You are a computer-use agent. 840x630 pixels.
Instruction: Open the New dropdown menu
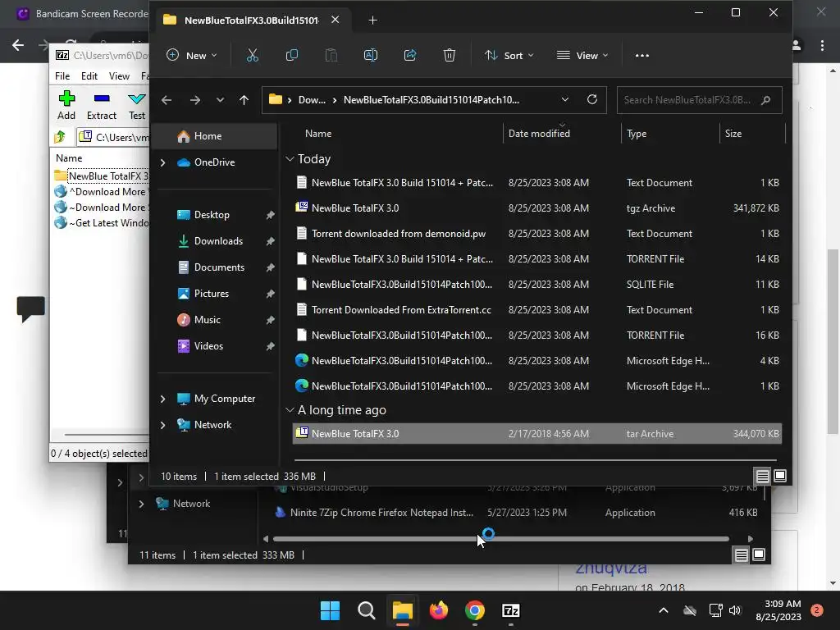point(192,55)
